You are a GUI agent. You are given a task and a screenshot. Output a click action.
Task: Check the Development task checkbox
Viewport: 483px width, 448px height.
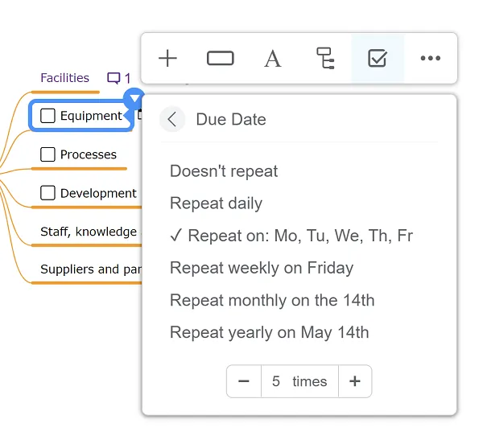(x=47, y=193)
